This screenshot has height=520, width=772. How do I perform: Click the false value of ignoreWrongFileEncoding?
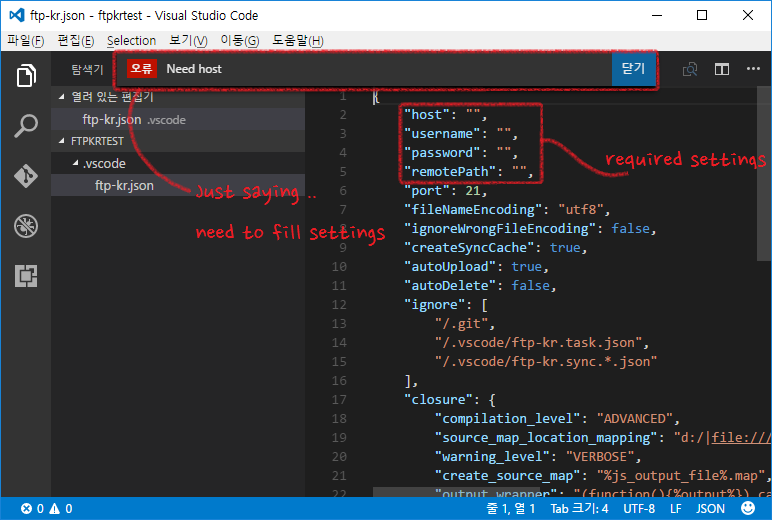click(x=630, y=229)
